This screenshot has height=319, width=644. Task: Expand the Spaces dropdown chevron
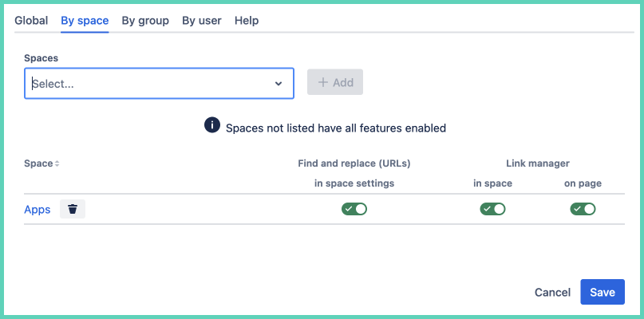tap(279, 83)
